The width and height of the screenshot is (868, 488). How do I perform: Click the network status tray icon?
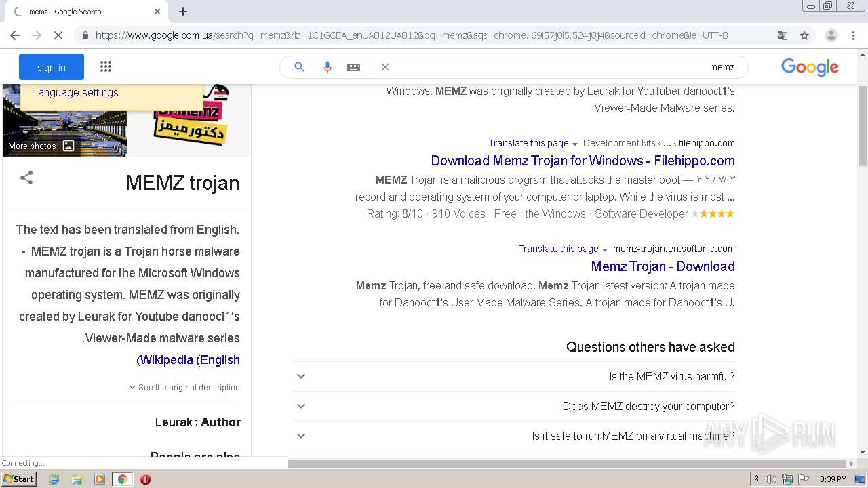(x=787, y=479)
